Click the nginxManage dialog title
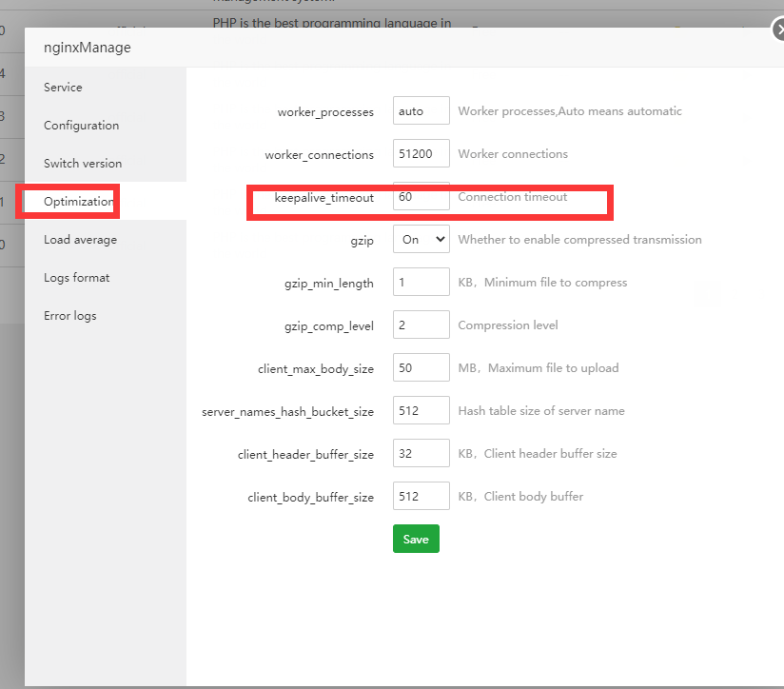Image resolution: width=784 pixels, height=689 pixels. tap(88, 48)
